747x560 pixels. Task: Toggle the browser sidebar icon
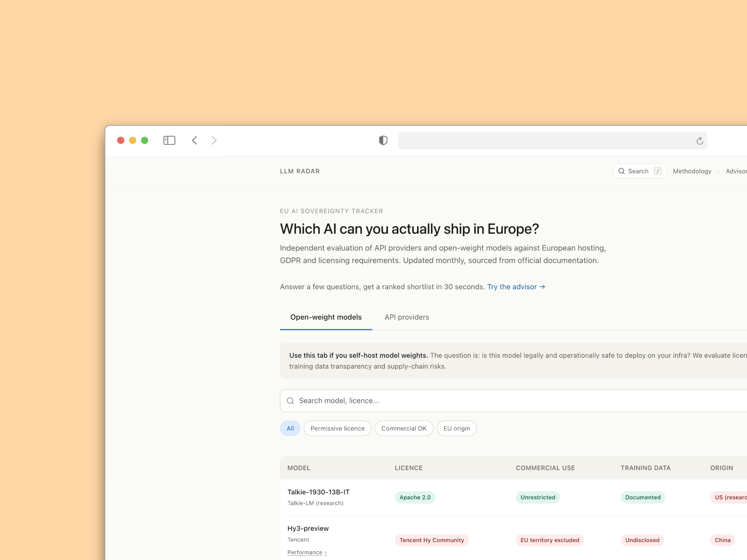pos(169,140)
